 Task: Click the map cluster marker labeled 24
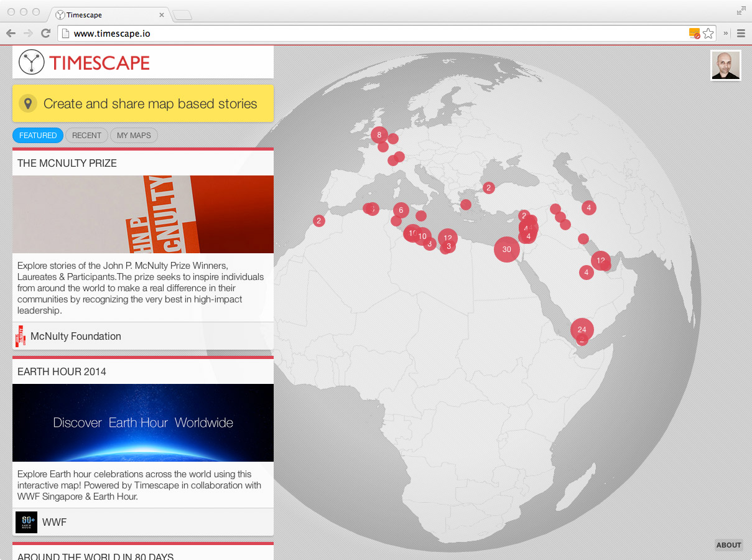coord(582,330)
